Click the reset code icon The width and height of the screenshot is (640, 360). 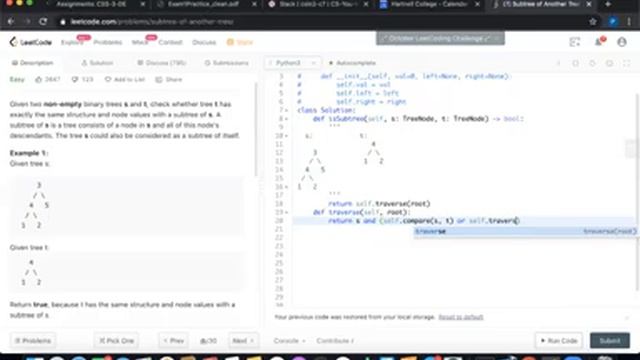coord(592,63)
